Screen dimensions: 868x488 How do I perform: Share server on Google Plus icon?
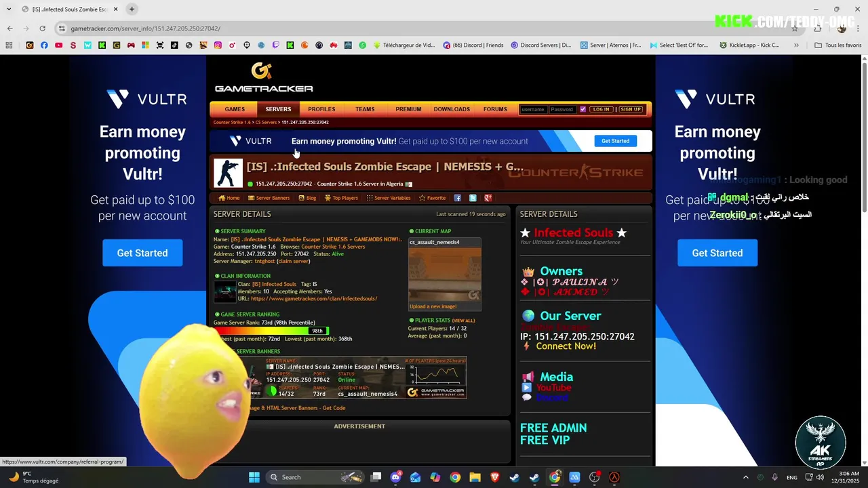coord(488,198)
